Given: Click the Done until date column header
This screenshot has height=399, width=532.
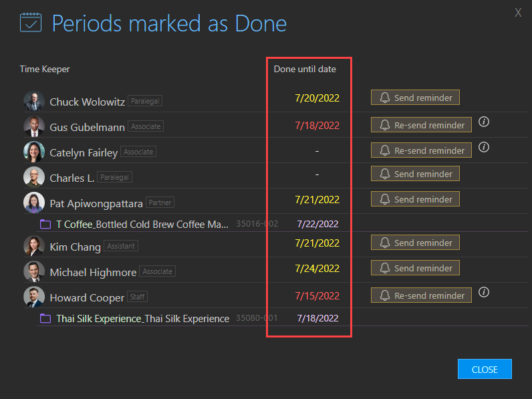Looking at the screenshot, I should click(x=305, y=69).
